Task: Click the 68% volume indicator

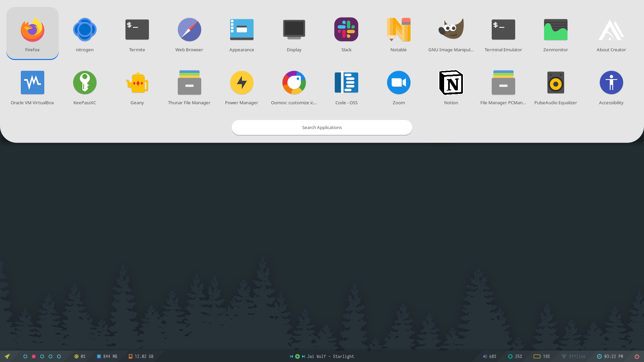Action: (x=489, y=356)
